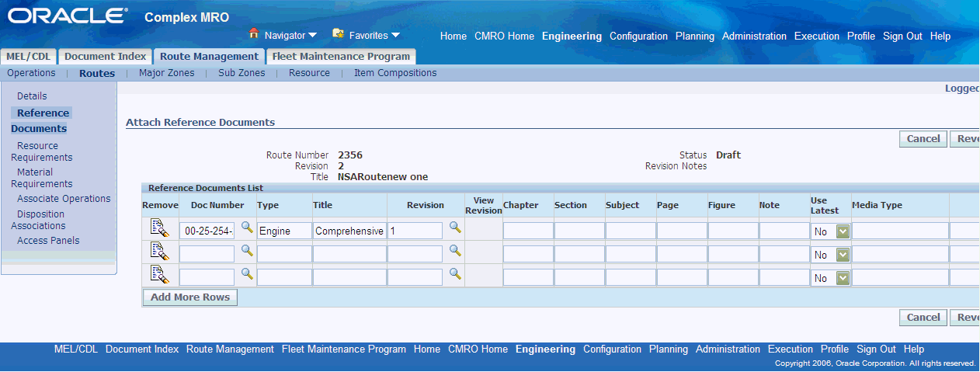Click the second row Subject field

(631, 254)
